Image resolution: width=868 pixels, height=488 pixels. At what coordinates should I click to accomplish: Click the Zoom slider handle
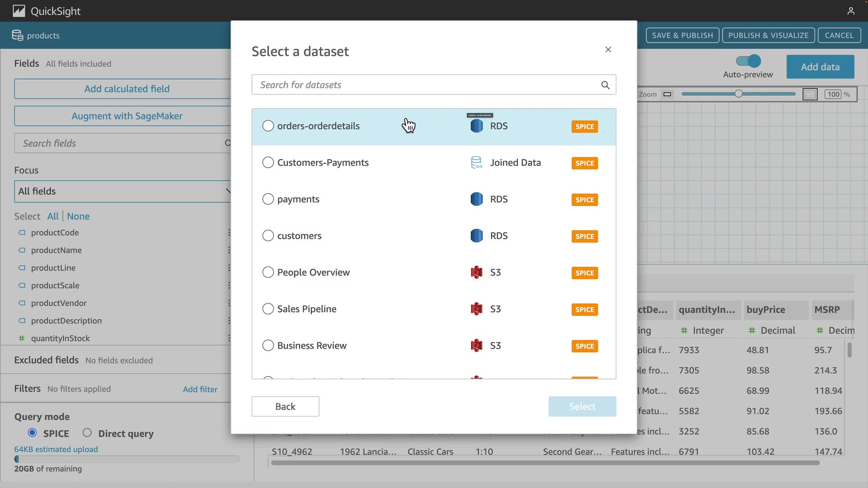tap(738, 94)
